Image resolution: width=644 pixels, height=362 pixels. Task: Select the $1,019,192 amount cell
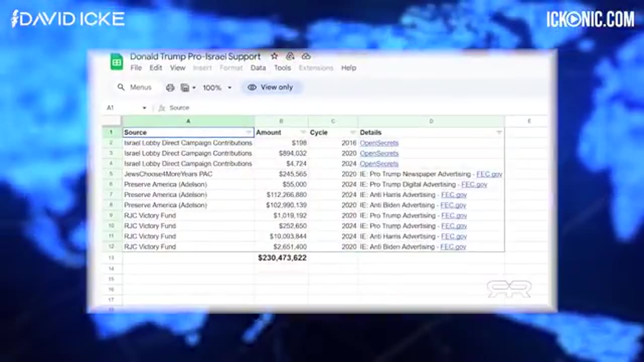[281, 216]
